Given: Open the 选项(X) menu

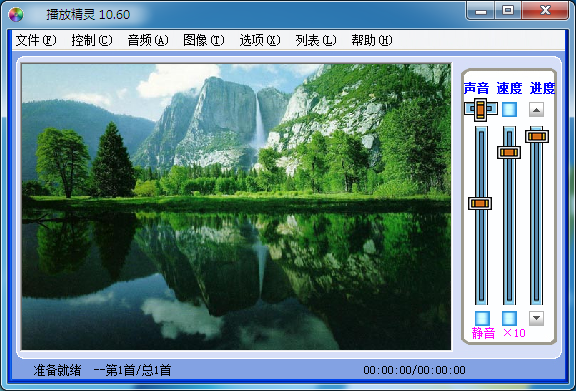Looking at the screenshot, I should (260, 40).
